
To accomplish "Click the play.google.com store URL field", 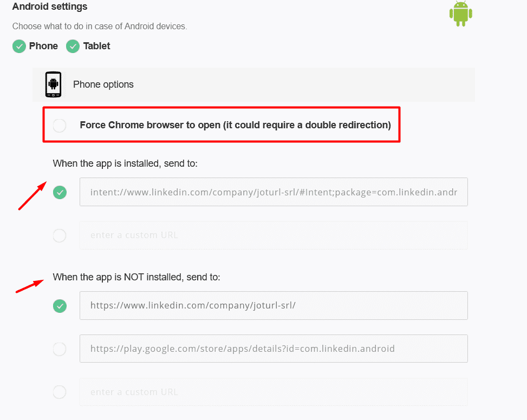I will click(x=274, y=349).
